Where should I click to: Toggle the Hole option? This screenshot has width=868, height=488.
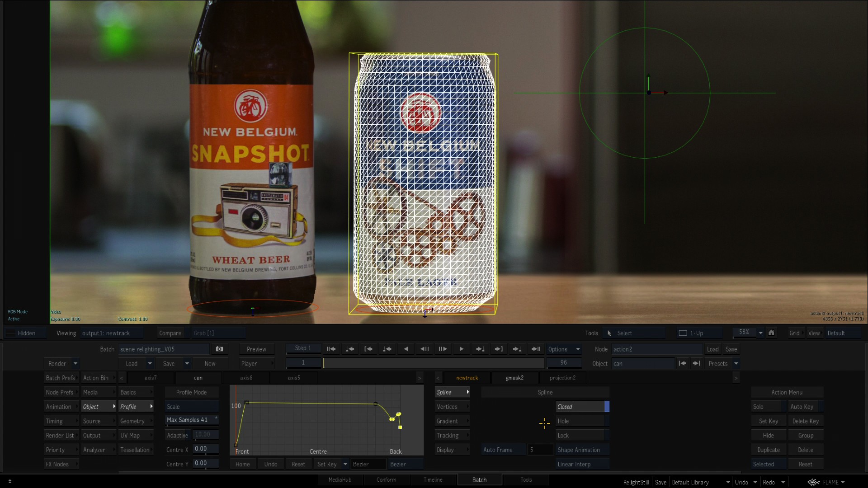(582, 421)
